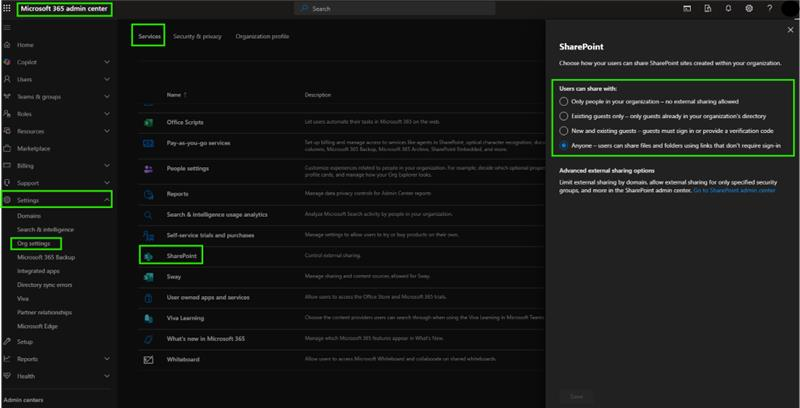Click the User owned apps and services icon
Screen dimensions: 800x408
point(148,297)
